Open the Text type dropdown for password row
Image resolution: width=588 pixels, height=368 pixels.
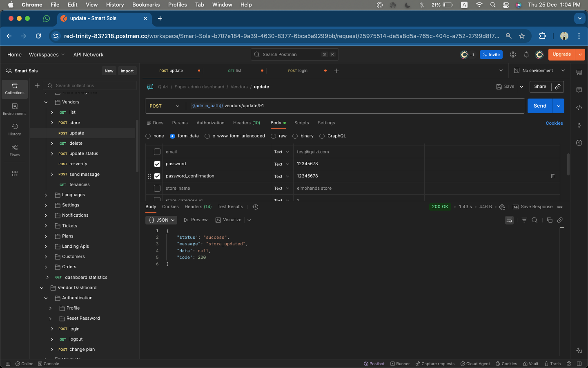tap(282, 164)
